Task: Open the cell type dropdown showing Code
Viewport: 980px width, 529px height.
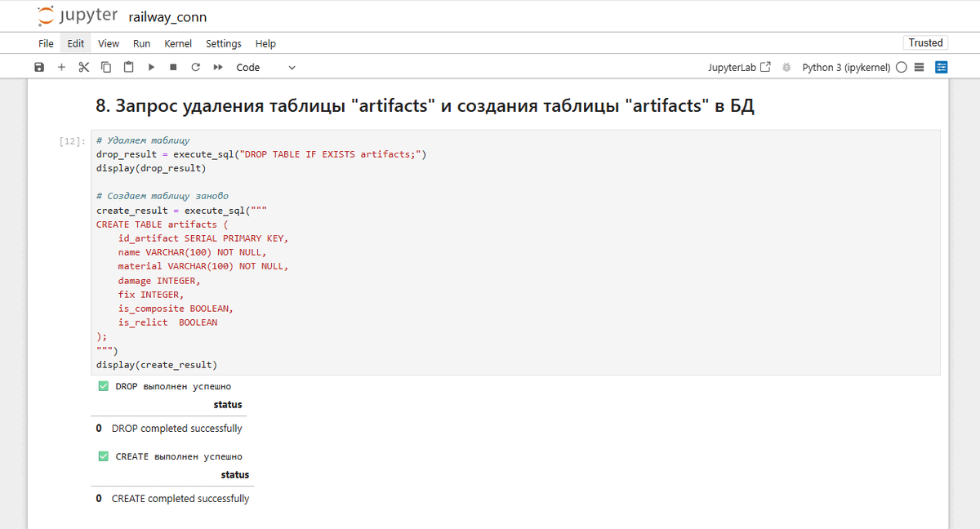Action: (x=265, y=68)
